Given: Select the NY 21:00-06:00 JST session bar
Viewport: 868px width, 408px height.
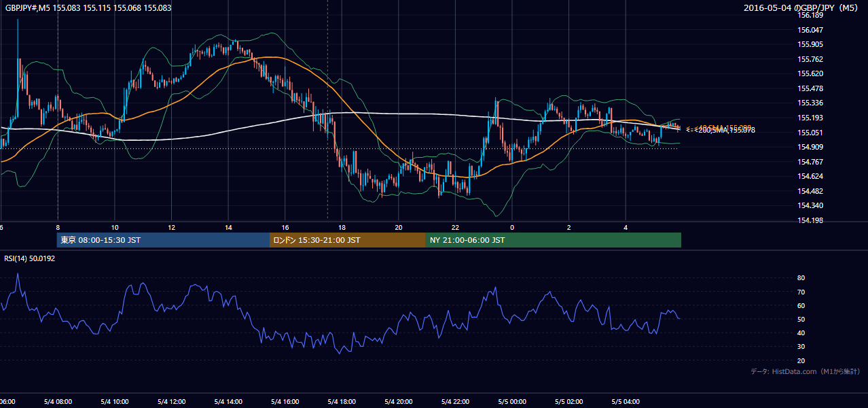Looking at the screenshot, I should pos(554,240).
